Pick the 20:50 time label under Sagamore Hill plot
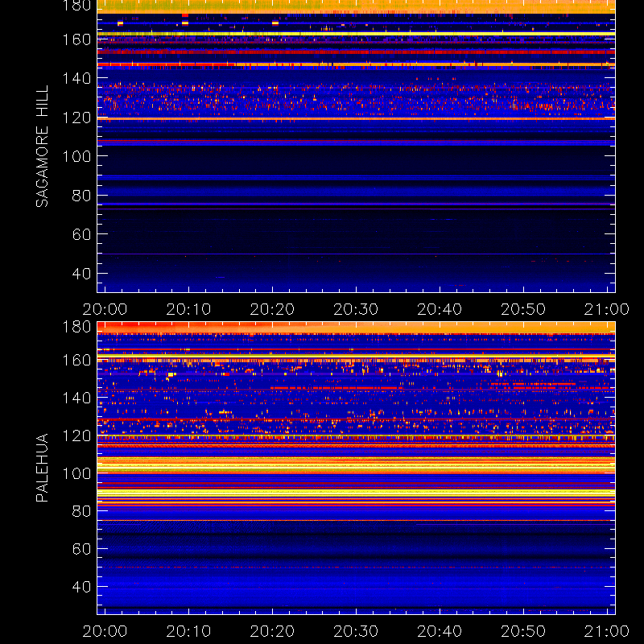Viewport: 644px width, 644px height. click(x=523, y=309)
